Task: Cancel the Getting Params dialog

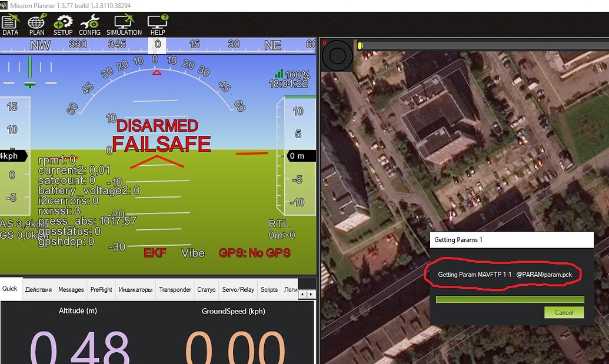Action: tap(564, 312)
